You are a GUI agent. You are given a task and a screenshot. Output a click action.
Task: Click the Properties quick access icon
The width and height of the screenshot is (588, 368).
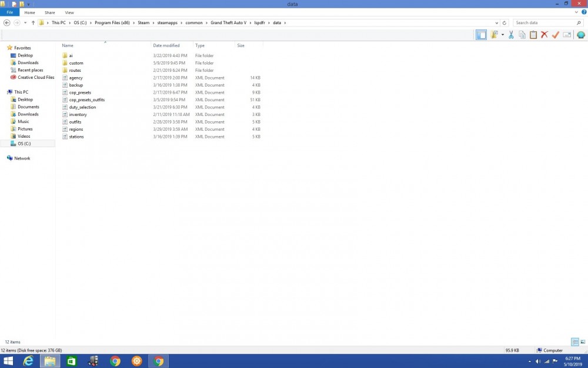(x=14, y=4)
